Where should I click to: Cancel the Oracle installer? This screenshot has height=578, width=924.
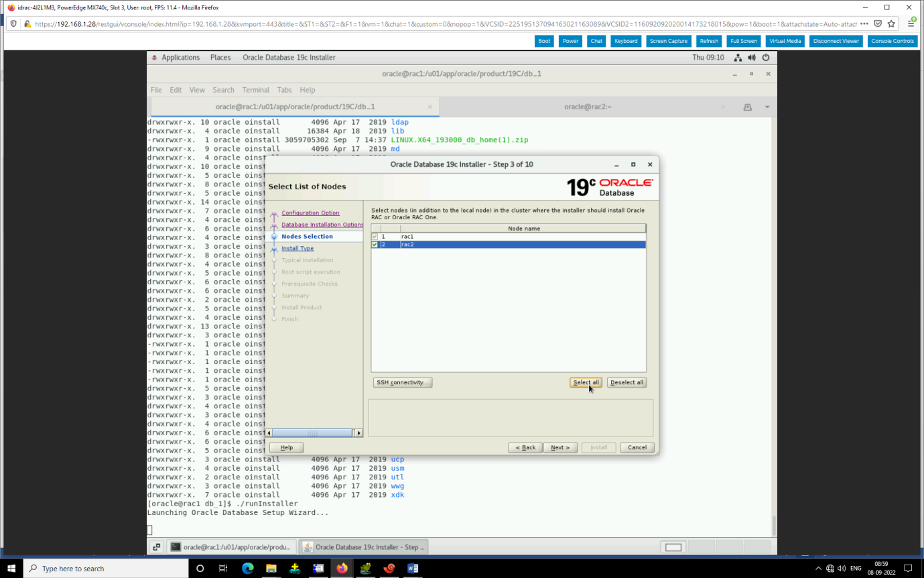coord(637,447)
